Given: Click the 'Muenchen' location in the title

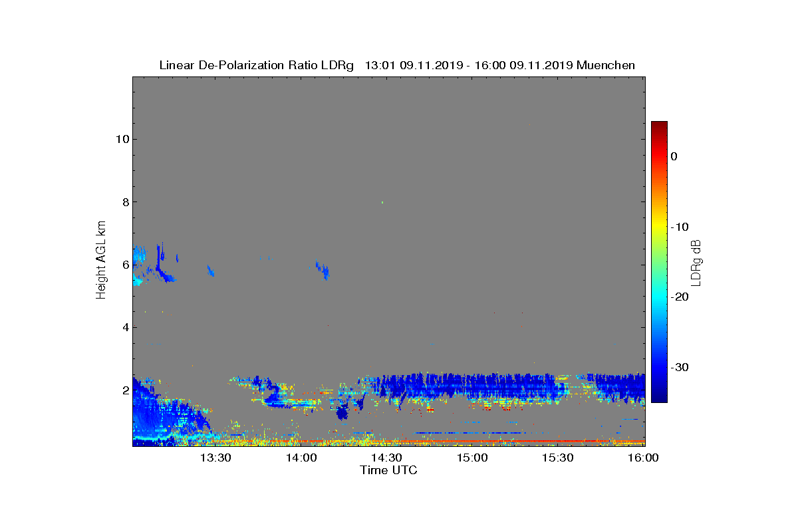Looking at the screenshot, I should pos(606,65).
